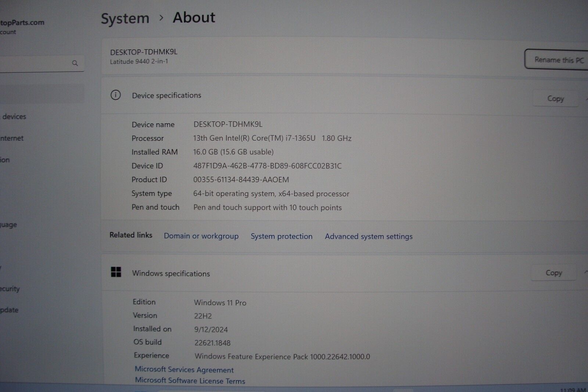Select Product ID value 00355-61134-84439-AAOEM
The height and width of the screenshot is (392, 588).
[241, 179]
